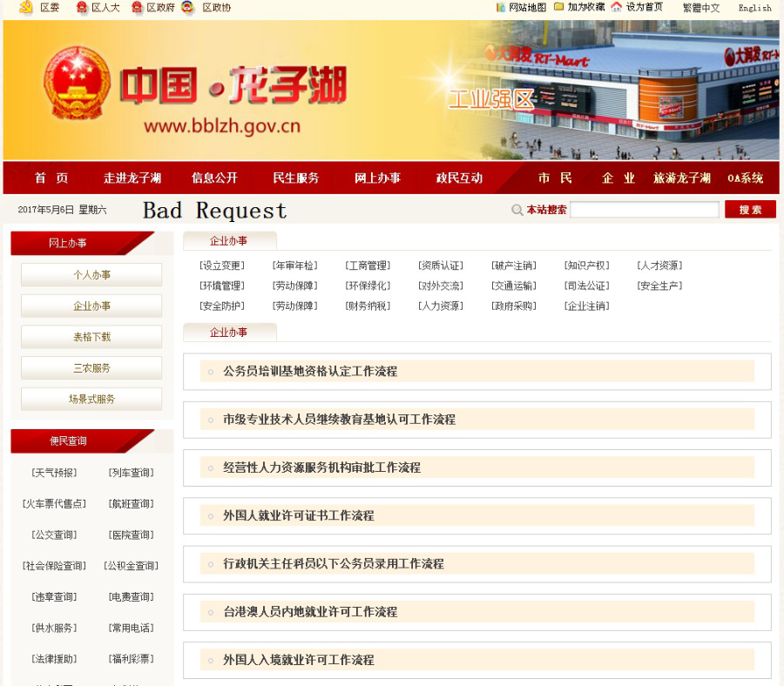Click the 区委 emblem icon

tap(25, 8)
